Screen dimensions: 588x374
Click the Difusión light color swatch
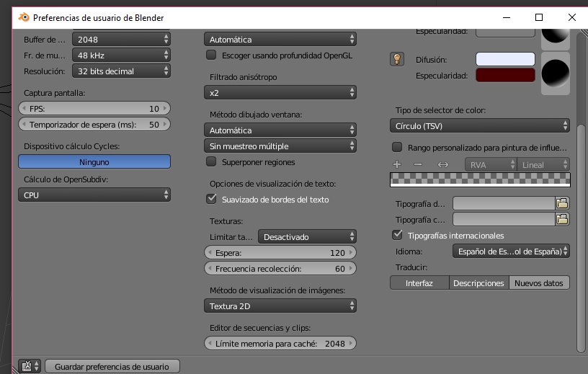(505, 59)
